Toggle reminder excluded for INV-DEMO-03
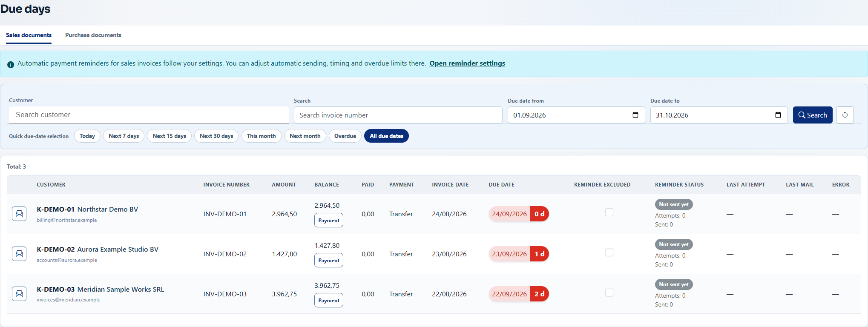Image resolution: width=868 pixels, height=327 pixels. tap(609, 293)
